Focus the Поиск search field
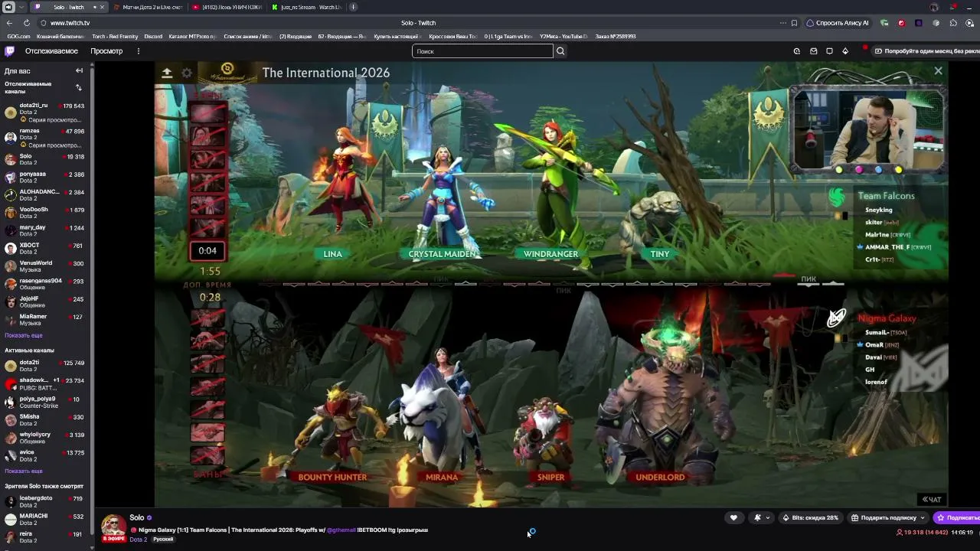Viewport: 980px width, 551px height. tap(482, 51)
